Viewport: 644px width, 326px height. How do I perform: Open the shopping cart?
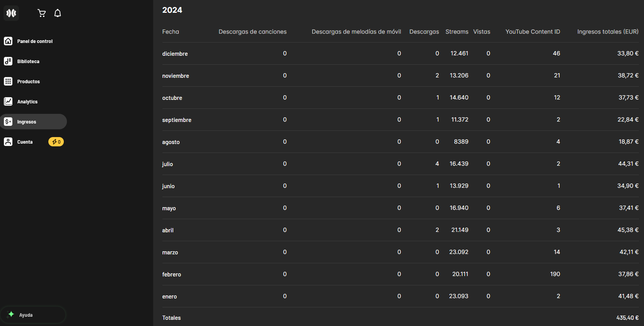(x=42, y=13)
